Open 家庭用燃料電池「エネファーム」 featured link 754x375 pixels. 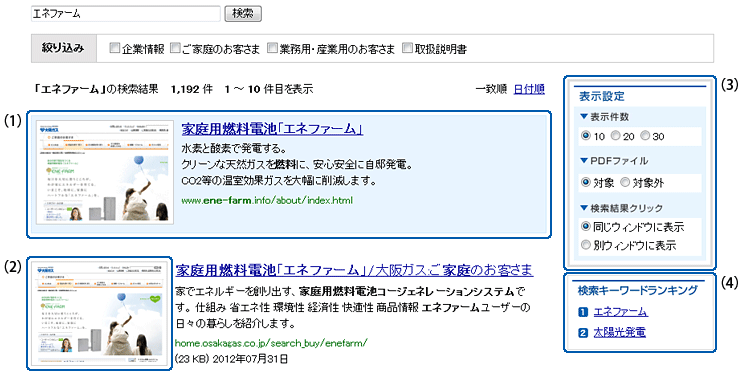[272, 129]
